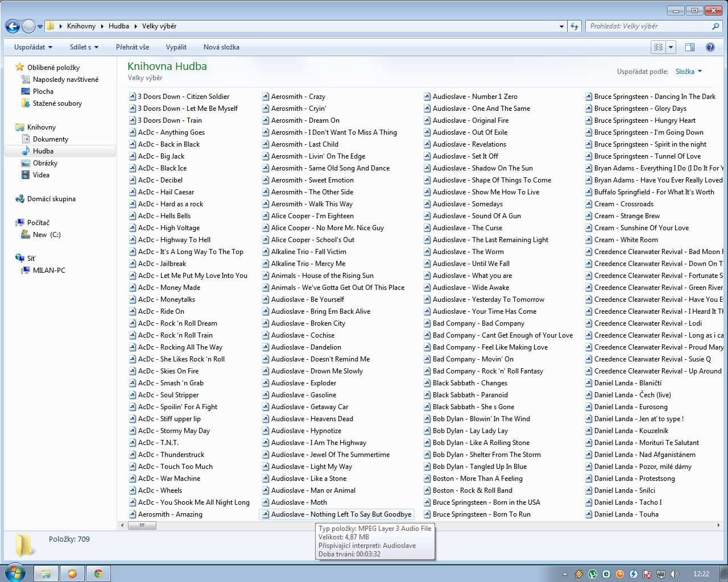Click the volume speaker tray icon

coord(673,574)
